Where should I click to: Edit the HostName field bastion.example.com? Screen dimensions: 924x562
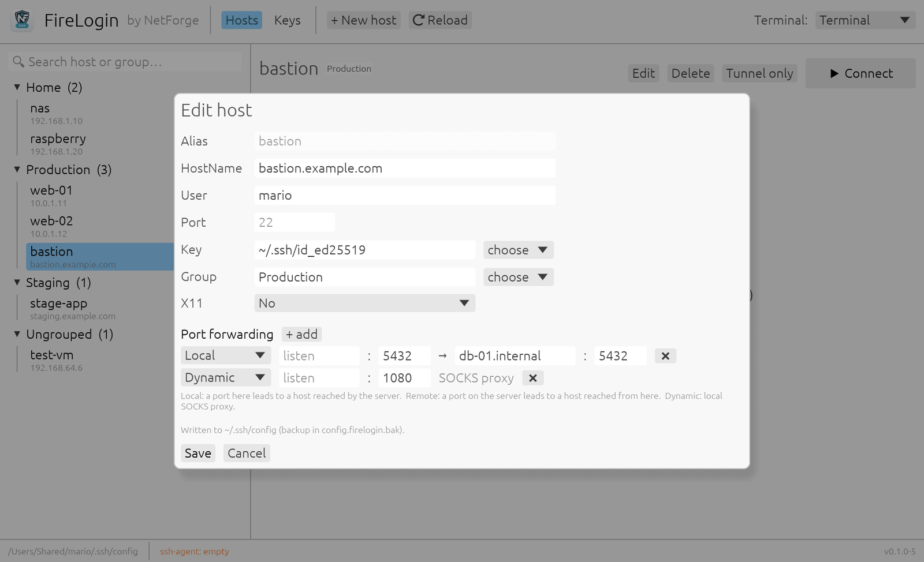click(405, 168)
